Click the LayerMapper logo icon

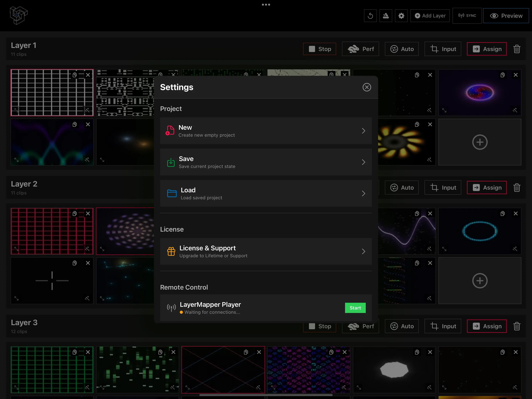point(19,15)
